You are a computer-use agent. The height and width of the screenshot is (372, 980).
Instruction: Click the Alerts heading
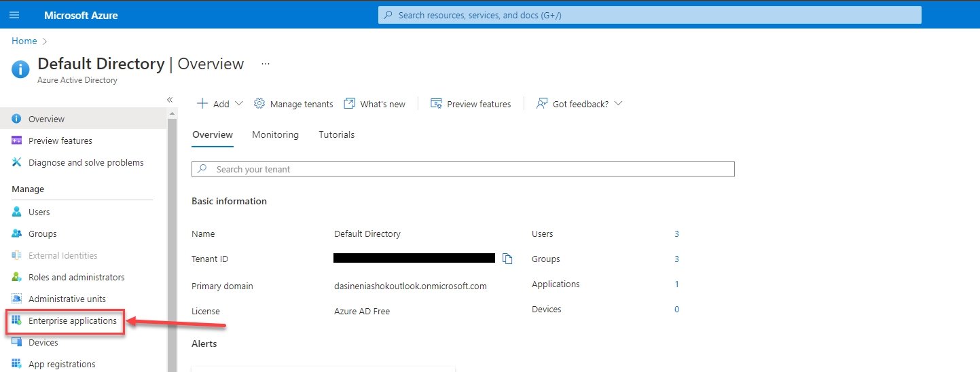coord(204,343)
